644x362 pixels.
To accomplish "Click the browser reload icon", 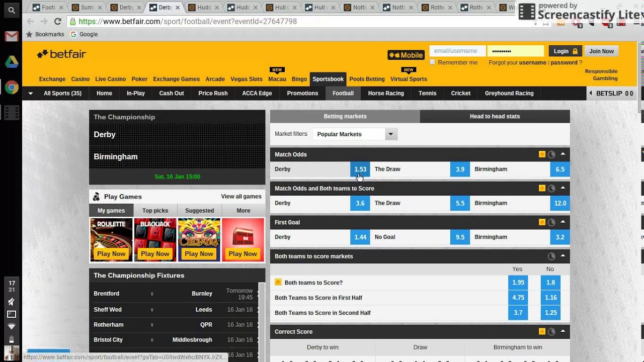I will click(57, 22).
